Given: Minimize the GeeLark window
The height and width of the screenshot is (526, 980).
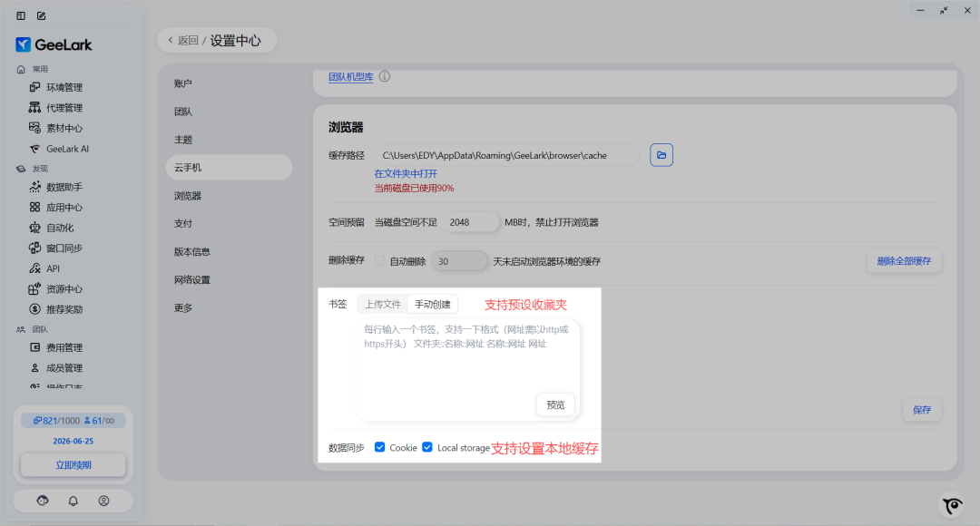Looking at the screenshot, I should (x=920, y=11).
